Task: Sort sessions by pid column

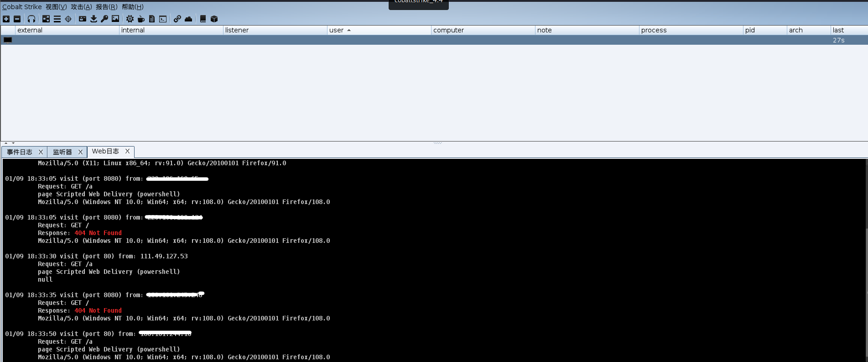Action: coord(765,30)
